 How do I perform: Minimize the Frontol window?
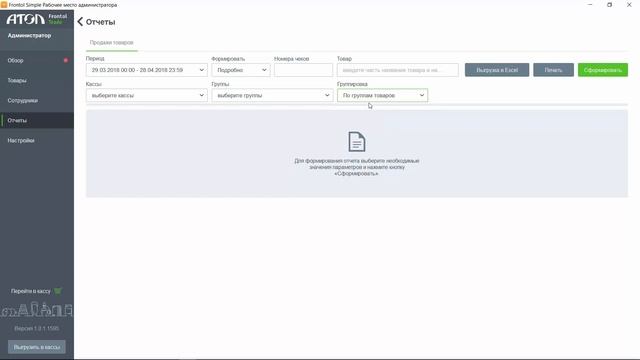click(x=590, y=5)
